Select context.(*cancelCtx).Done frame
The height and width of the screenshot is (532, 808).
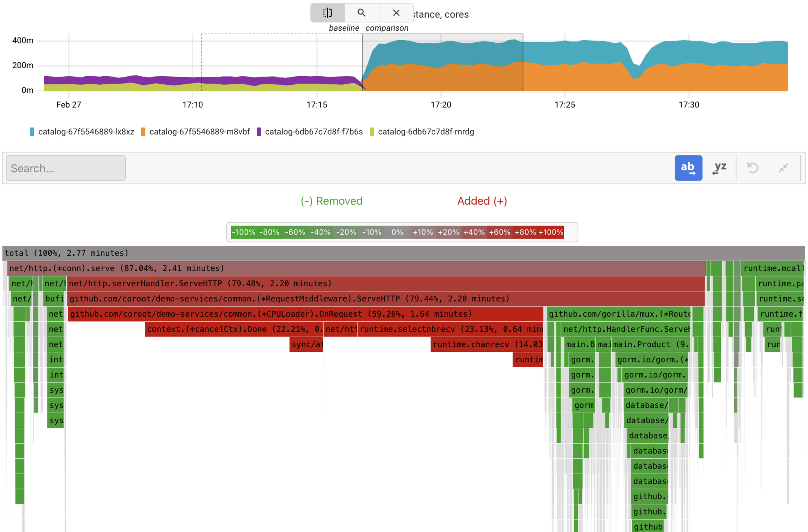[x=234, y=329]
